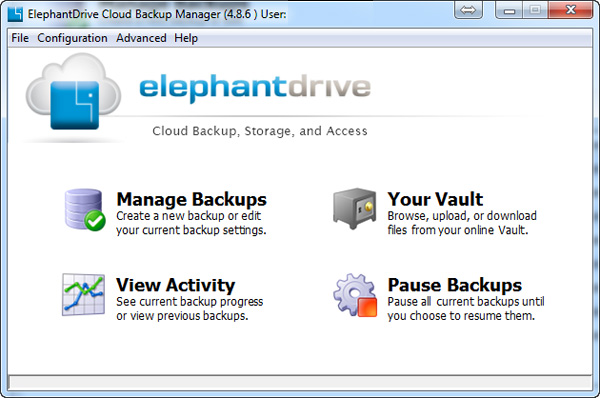
Task: Click "Create a new backup or edit" description
Action: point(188,216)
